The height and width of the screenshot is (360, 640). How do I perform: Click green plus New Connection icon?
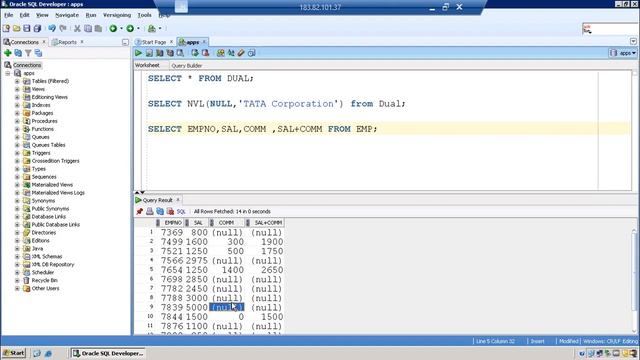7,53
